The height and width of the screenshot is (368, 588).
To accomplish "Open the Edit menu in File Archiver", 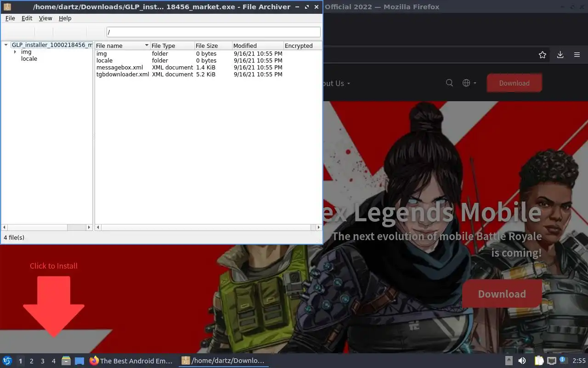I will [27, 18].
